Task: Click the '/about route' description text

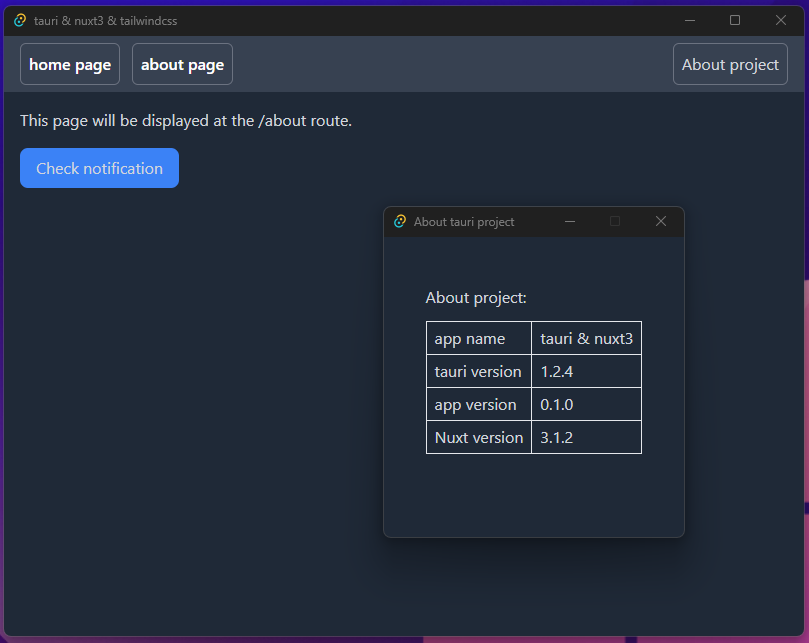Action: pos(186,121)
